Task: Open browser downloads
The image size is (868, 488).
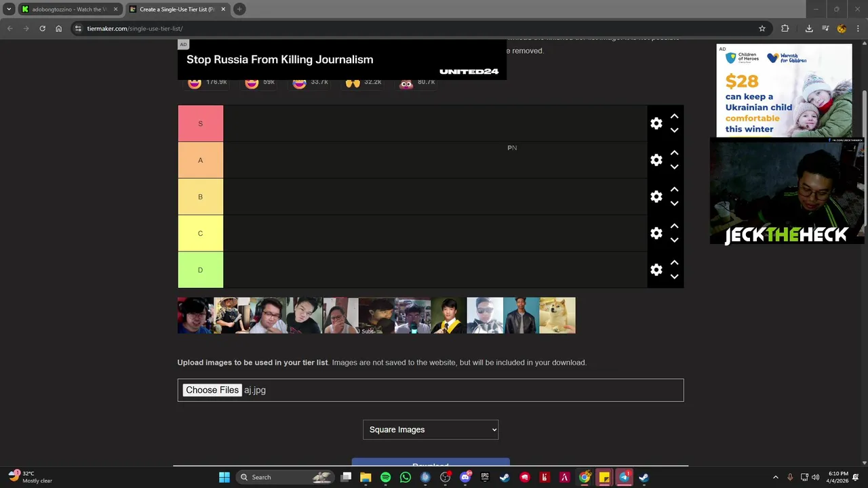Action: [809, 28]
